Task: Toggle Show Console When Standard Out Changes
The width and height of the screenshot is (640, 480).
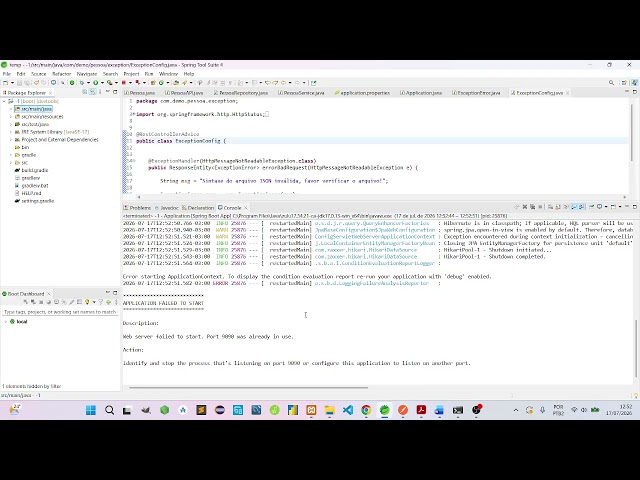Action: (574, 207)
